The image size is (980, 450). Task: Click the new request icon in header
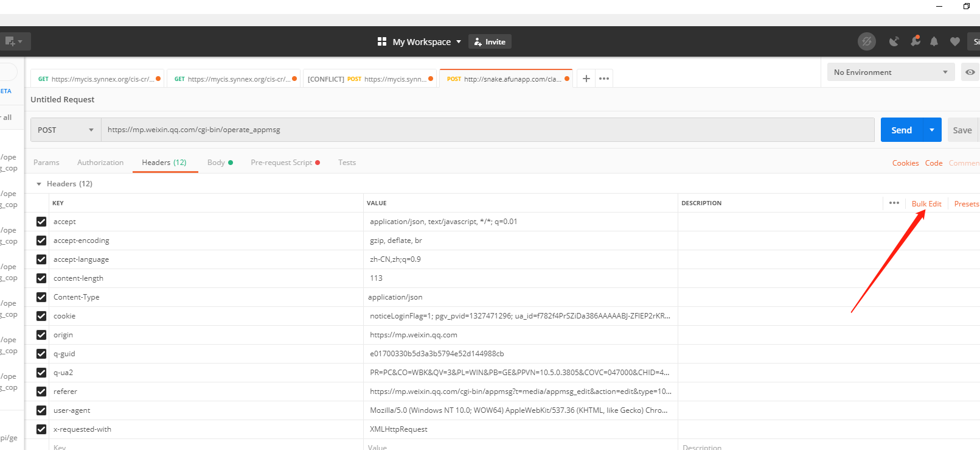9,41
